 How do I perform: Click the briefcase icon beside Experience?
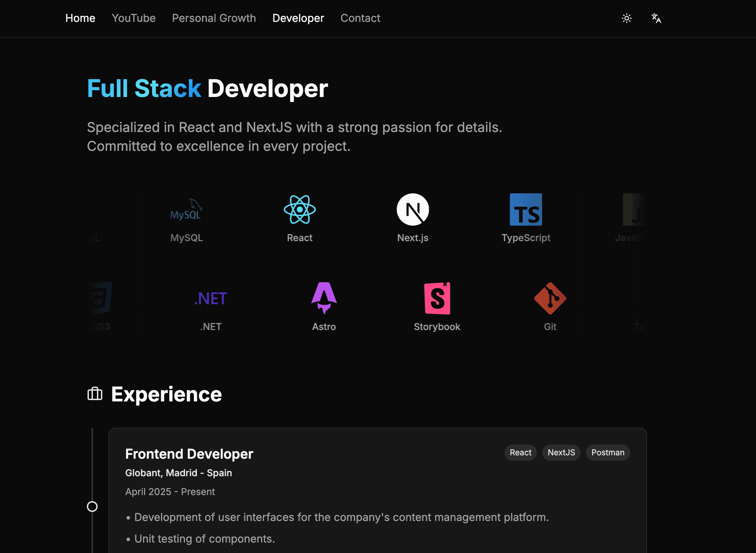(x=95, y=394)
